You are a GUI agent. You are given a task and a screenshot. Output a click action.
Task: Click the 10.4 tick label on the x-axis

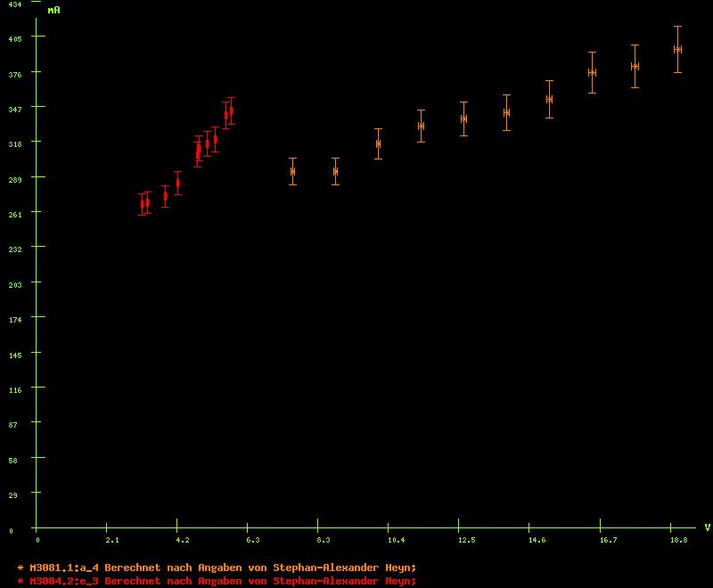coord(395,540)
